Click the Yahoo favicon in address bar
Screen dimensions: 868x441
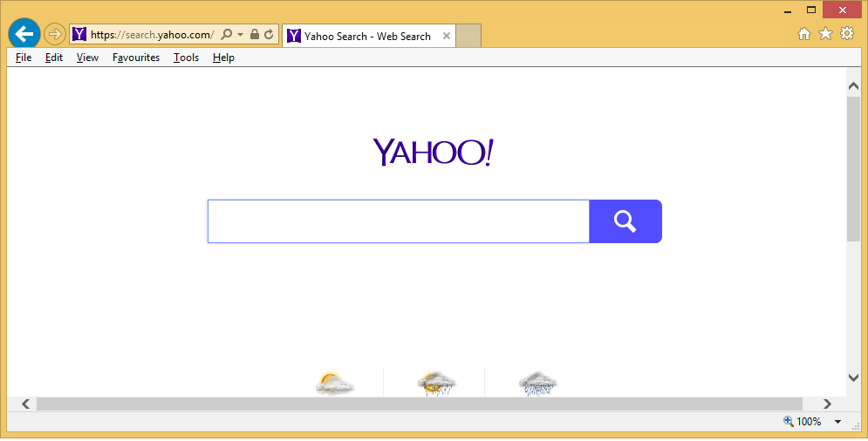coord(79,34)
